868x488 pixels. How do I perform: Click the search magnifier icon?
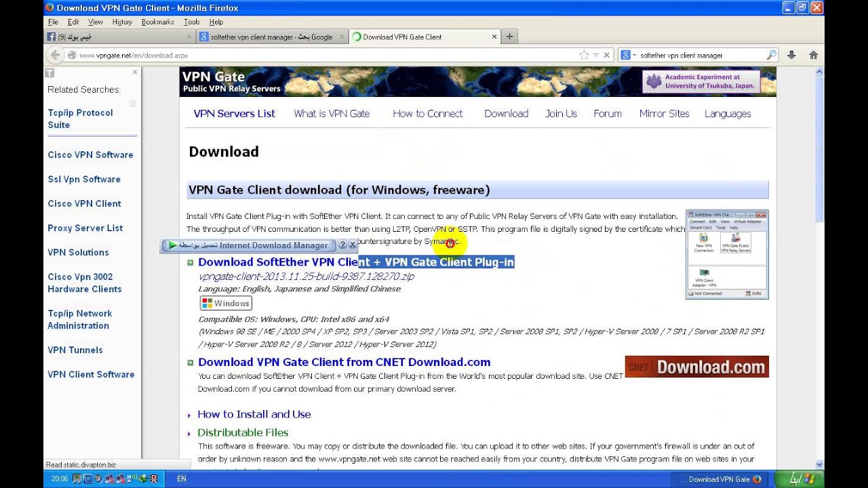[771, 56]
